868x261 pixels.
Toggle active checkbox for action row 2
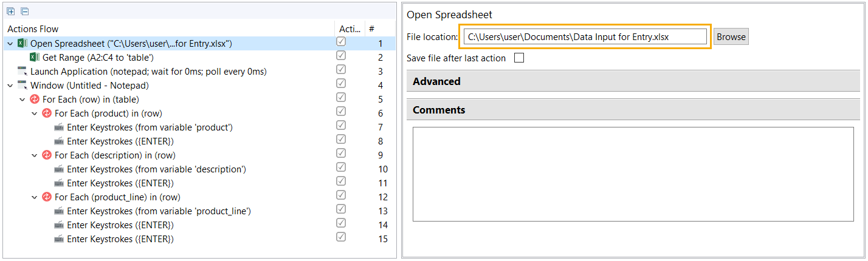click(x=341, y=56)
